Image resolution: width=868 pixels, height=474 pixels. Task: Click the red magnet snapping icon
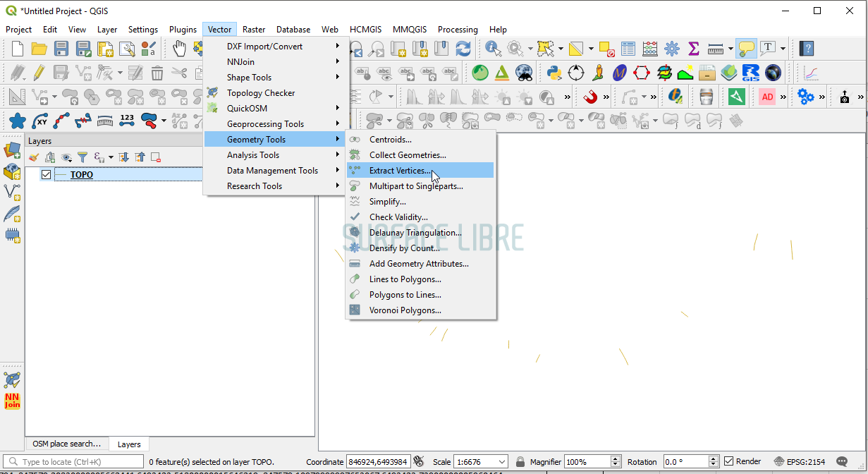[x=590, y=97]
